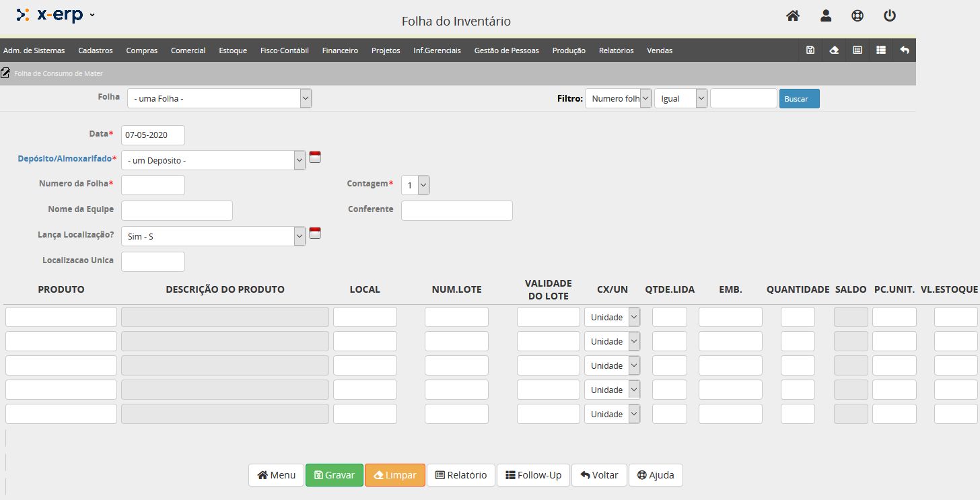
Task: Click the Inf.Gerenciais menu
Action: [437, 50]
